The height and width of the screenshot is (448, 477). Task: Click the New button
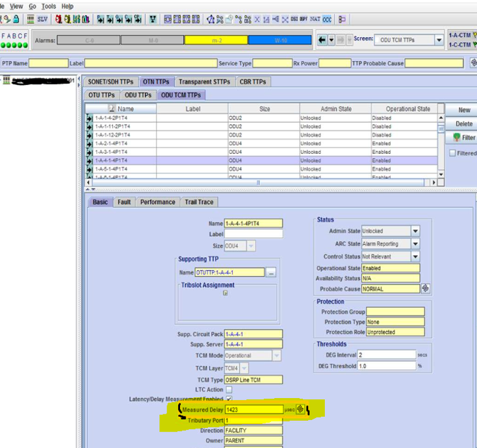coord(463,110)
